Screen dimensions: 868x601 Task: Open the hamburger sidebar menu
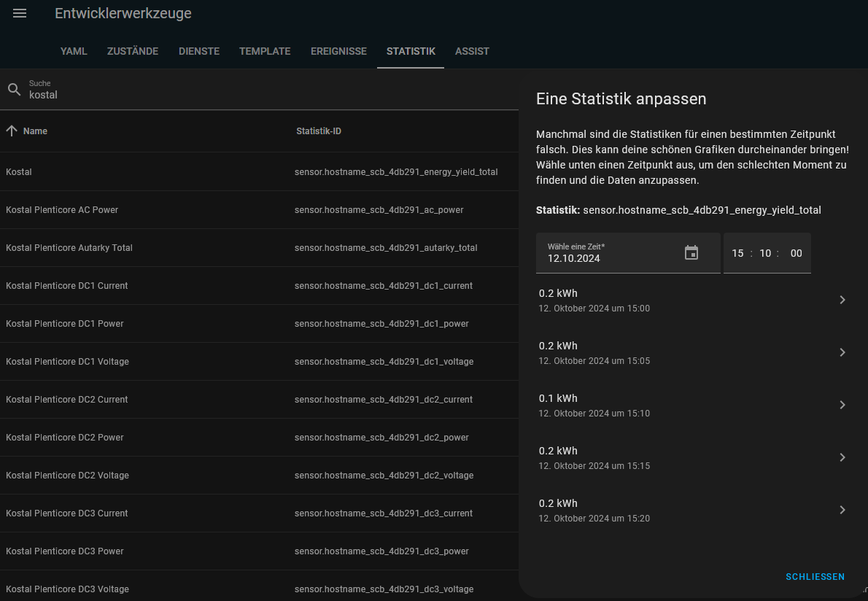coord(20,13)
